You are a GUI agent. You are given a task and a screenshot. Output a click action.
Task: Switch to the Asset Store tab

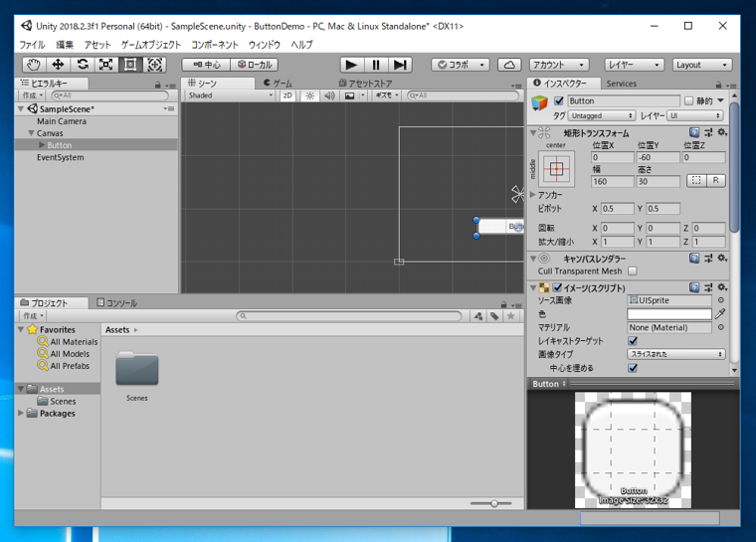[365, 84]
